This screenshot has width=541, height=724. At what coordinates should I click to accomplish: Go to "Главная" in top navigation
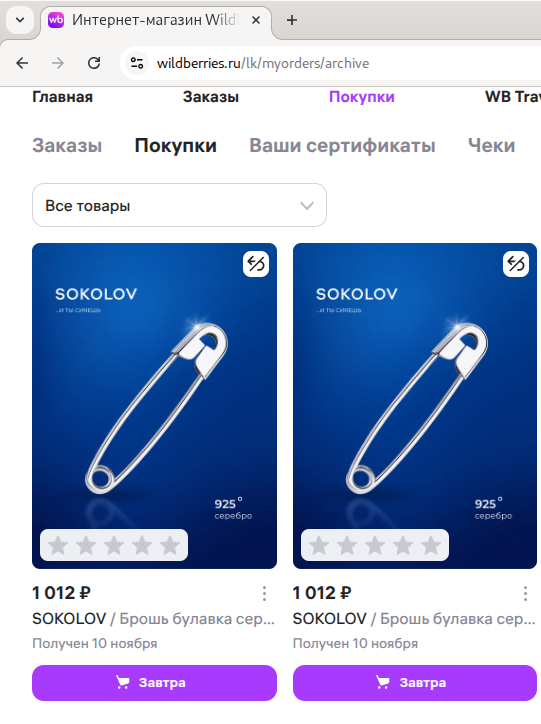pos(62,97)
